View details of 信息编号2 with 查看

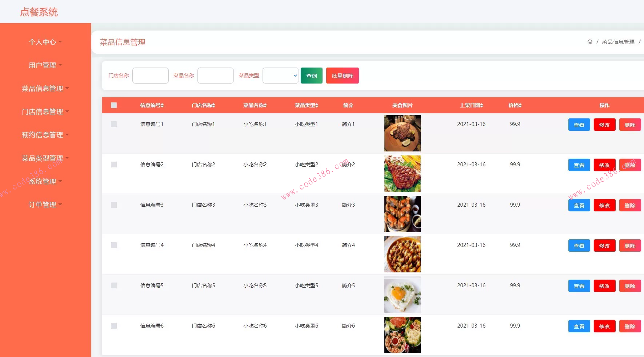(x=579, y=165)
